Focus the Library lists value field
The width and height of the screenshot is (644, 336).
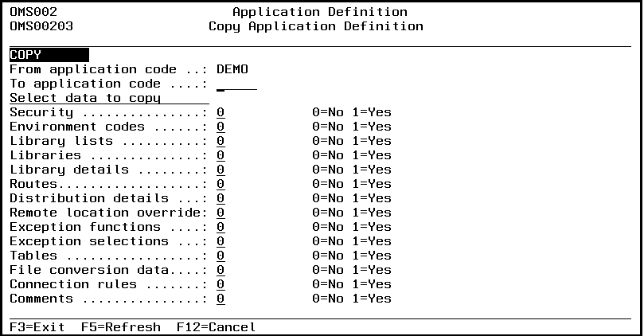pos(221,141)
